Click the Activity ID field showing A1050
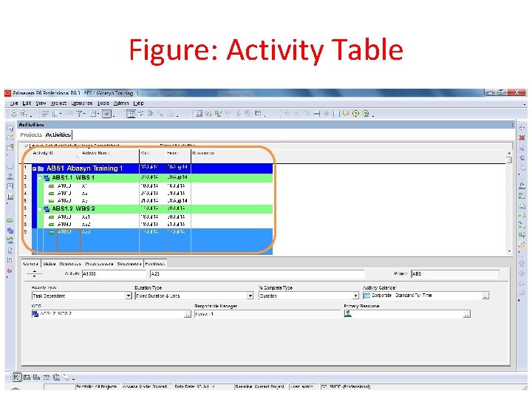Image resolution: width=532 pixels, height=399 pixels. point(115,274)
